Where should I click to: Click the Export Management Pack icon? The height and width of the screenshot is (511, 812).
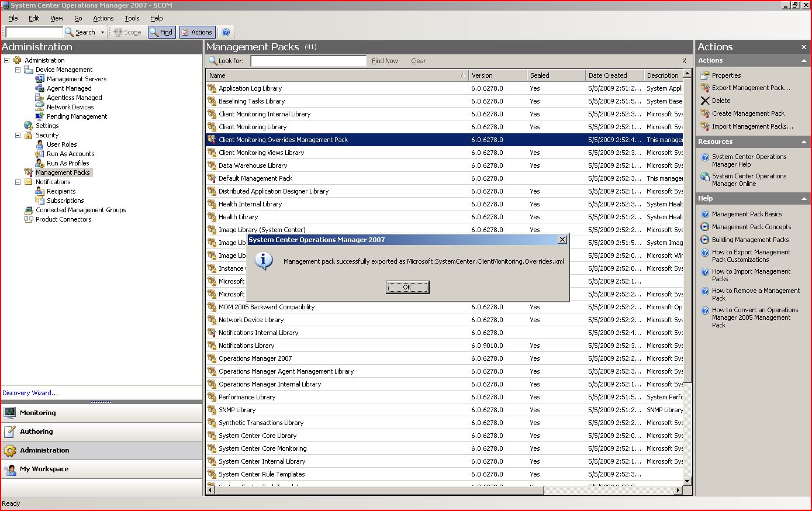(x=705, y=88)
